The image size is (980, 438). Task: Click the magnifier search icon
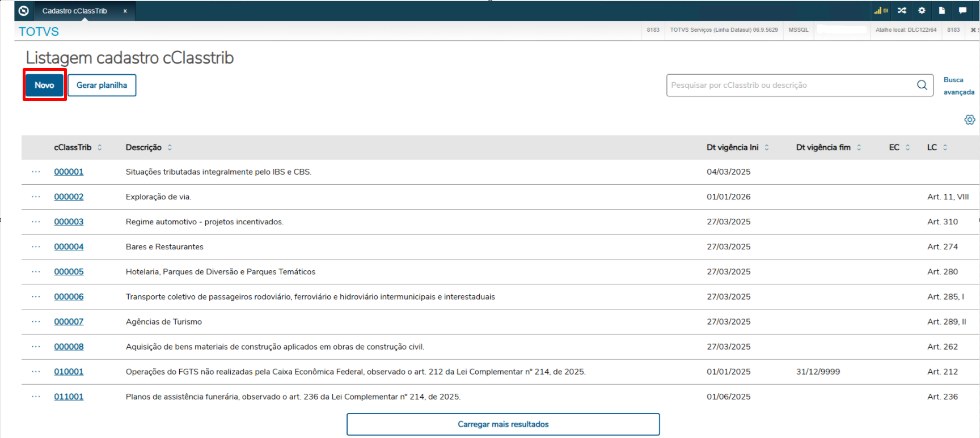click(x=922, y=85)
